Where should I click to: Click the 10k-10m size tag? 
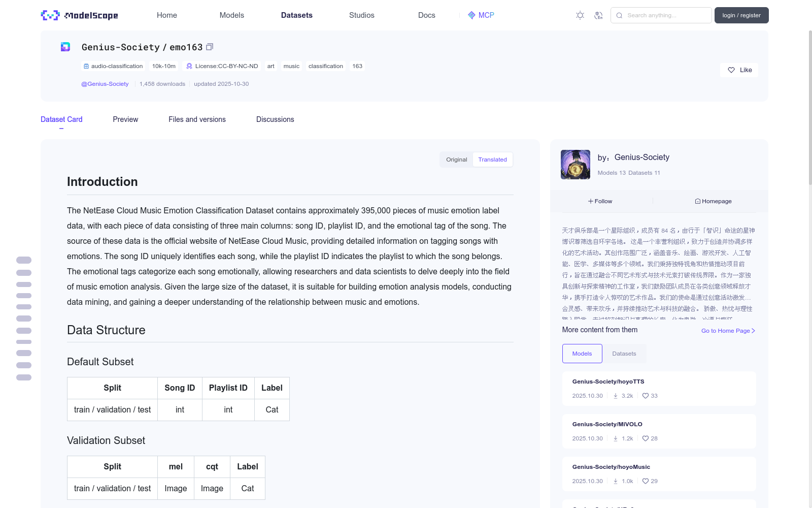click(x=164, y=66)
